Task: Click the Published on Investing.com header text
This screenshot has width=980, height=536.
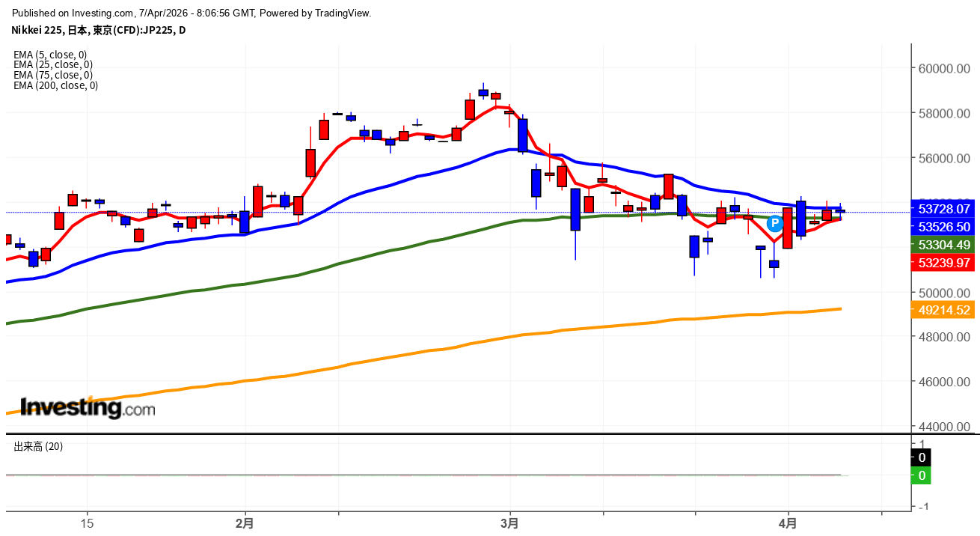Action: [x=192, y=13]
